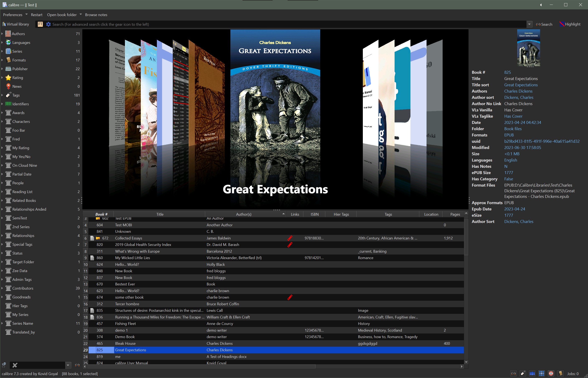Viewport: 588px width, 378px height.
Task: Toggle Highlight search mode
Action: point(570,24)
